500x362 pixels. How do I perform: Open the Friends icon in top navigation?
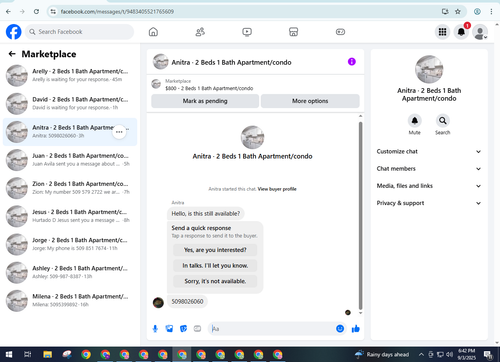(200, 32)
